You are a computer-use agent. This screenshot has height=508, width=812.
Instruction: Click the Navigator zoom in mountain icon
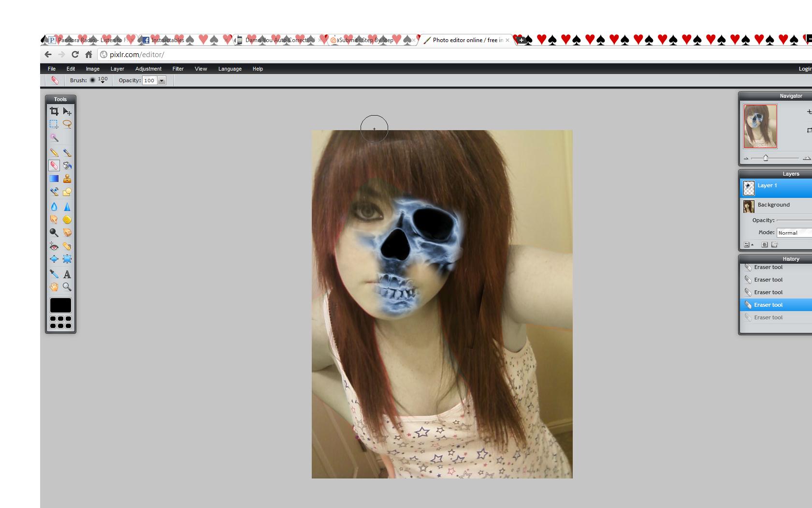tap(807, 158)
